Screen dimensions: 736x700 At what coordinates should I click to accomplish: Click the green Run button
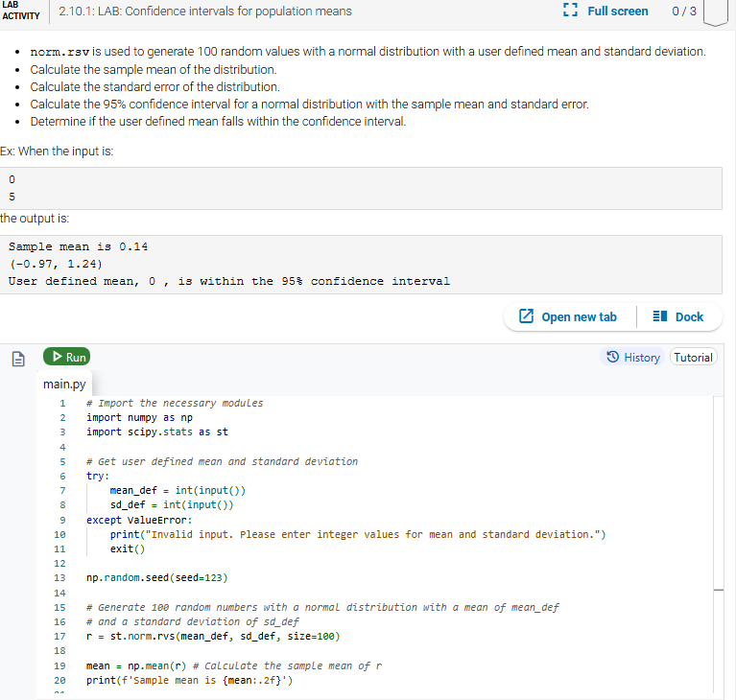[66, 357]
